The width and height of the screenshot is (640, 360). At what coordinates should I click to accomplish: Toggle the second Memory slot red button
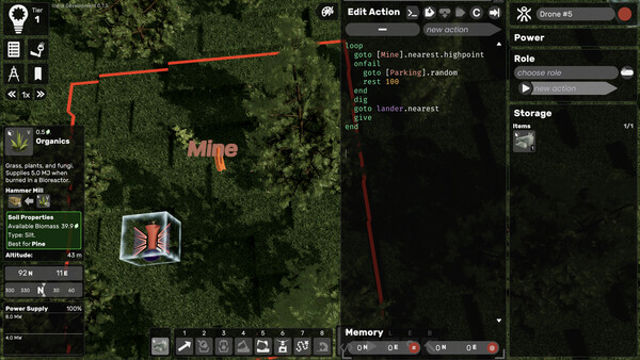[492, 348]
